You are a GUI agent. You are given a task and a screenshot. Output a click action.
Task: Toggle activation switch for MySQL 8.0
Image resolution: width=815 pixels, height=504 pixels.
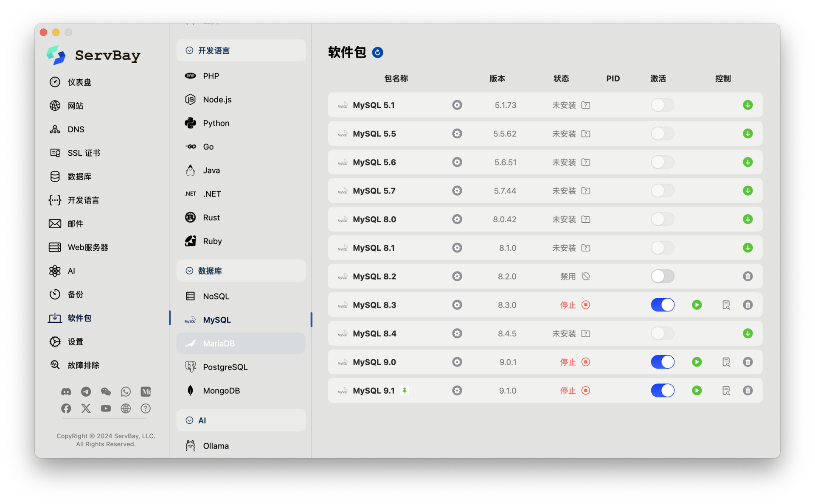pyautogui.click(x=662, y=219)
